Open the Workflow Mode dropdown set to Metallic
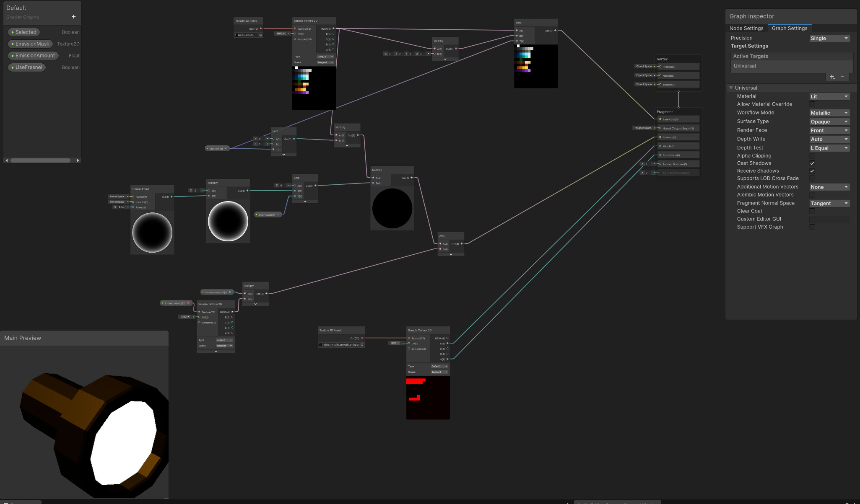The image size is (860, 504). click(x=829, y=112)
